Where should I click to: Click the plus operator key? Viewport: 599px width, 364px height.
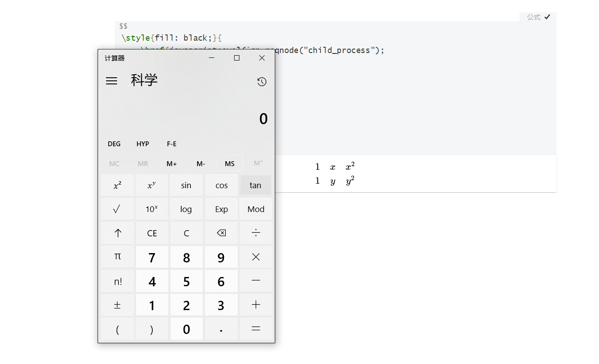point(256,305)
